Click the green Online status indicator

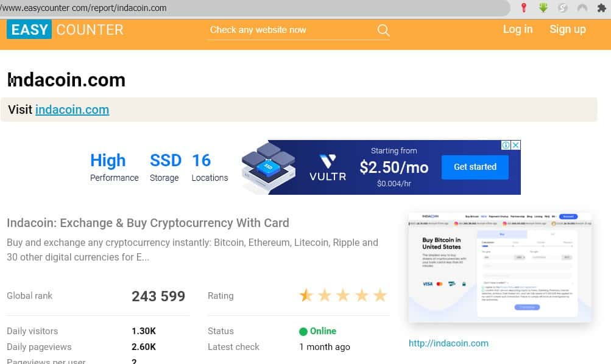tap(317, 331)
